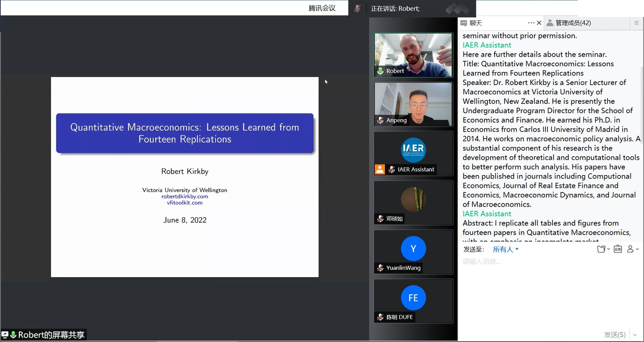This screenshot has height=342, width=644.
Task: Select Anpeng's video thumbnail
Action: [413, 104]
